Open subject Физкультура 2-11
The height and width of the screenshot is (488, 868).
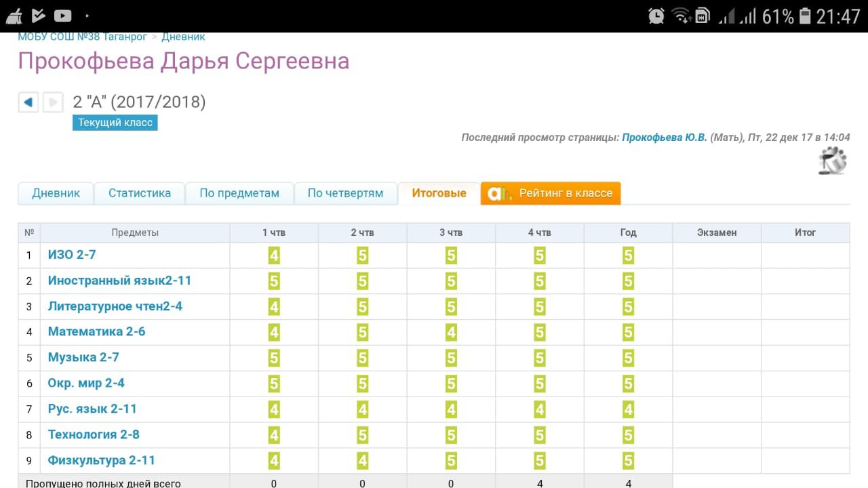pyautogui.click(x=101, y=461)
